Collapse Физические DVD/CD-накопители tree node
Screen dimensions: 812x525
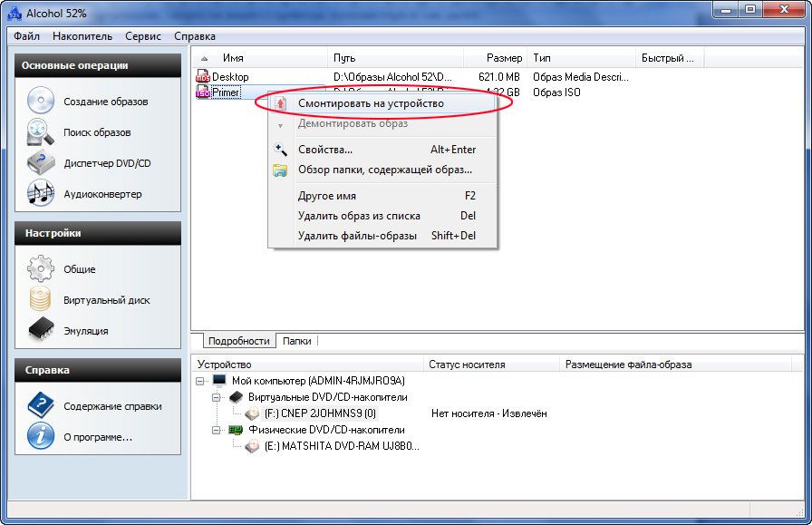[217, 430]
